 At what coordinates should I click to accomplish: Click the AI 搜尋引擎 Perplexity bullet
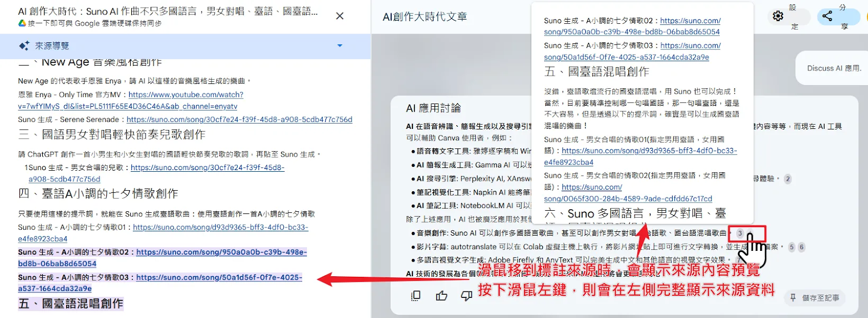point(471,178)
